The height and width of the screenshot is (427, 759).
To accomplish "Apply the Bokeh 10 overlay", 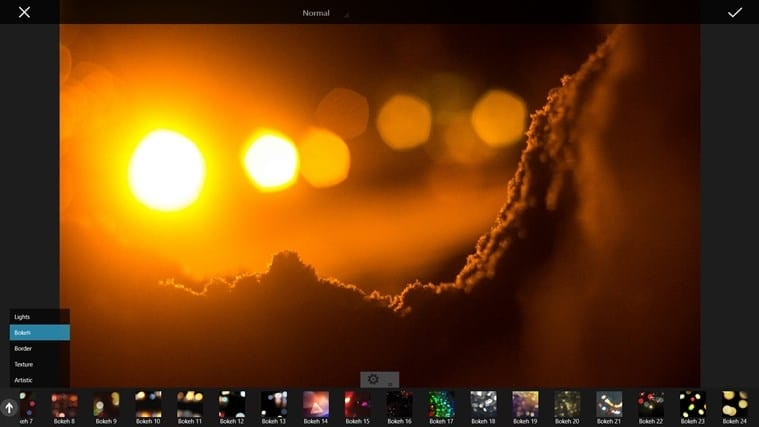I will [148, 404].
